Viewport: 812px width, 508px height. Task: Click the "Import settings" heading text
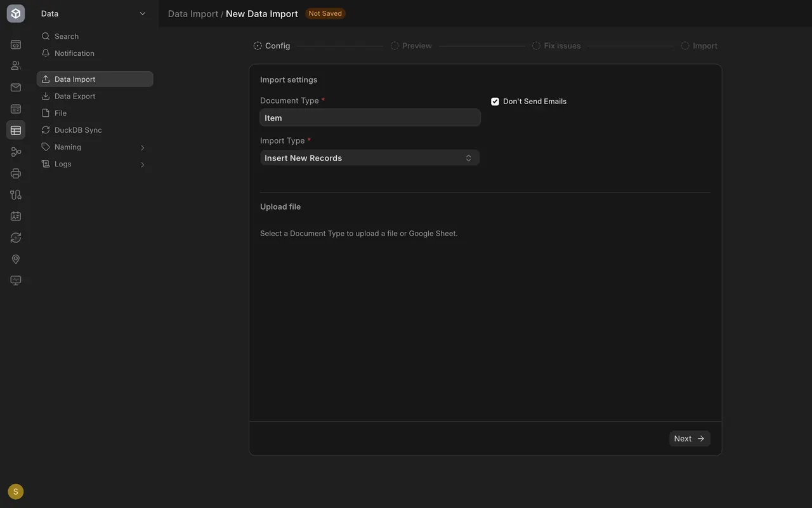point(289,79)
